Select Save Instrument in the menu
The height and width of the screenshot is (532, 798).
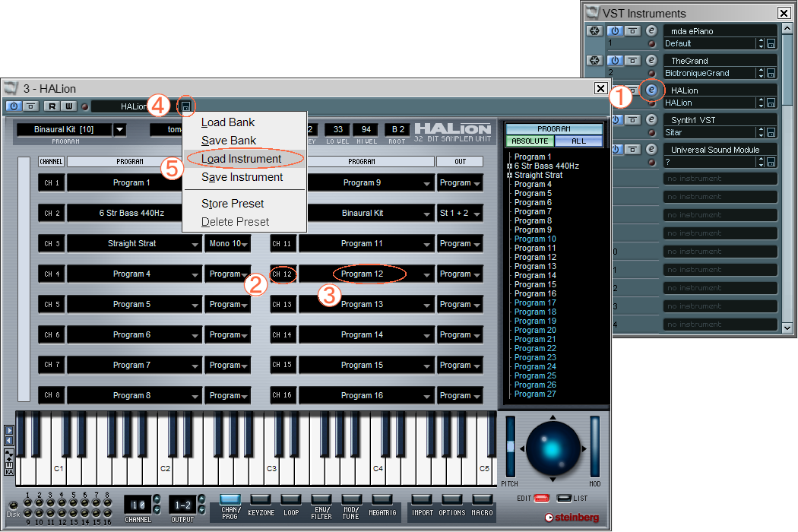[244, 177]
